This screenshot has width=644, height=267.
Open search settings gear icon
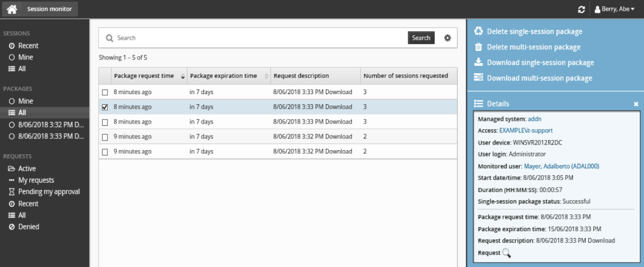pyautogui.click(x=448, y=38)
